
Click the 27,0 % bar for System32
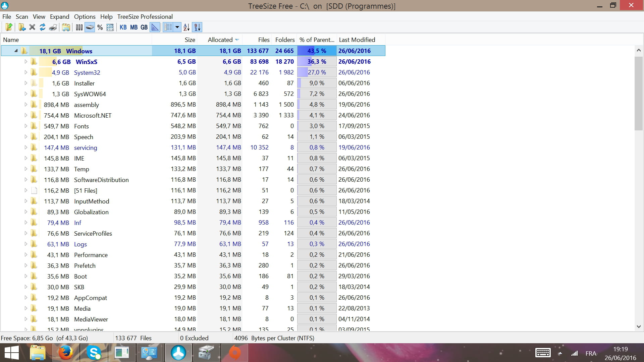pyautogui.click(x=317, y=72)
